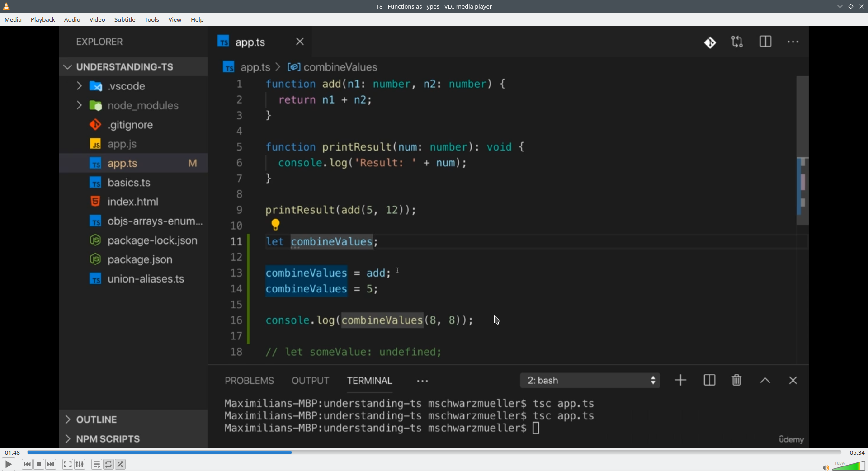Close the terminal panel
Screen dimensions: 868x471
(793, 381)
